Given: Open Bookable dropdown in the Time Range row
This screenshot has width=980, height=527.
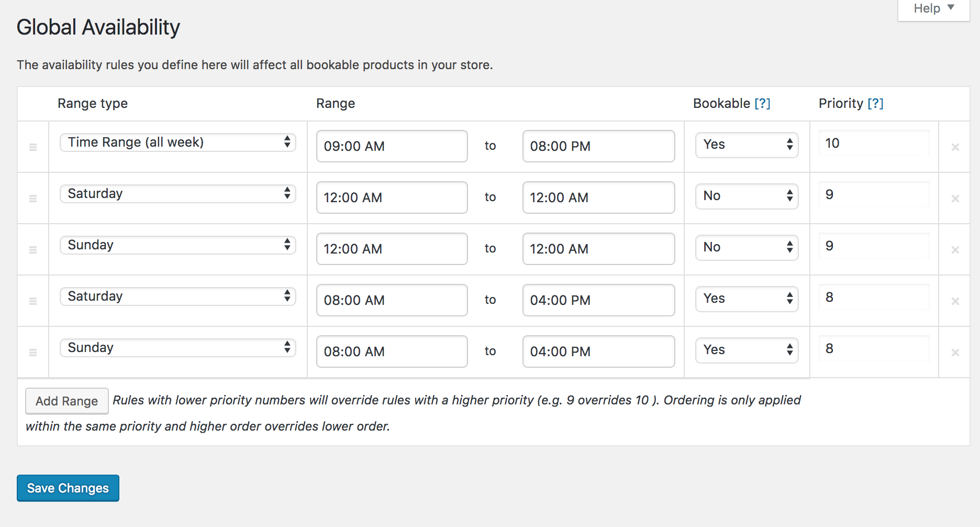Looking at the screenshot, I should (747, 145).
